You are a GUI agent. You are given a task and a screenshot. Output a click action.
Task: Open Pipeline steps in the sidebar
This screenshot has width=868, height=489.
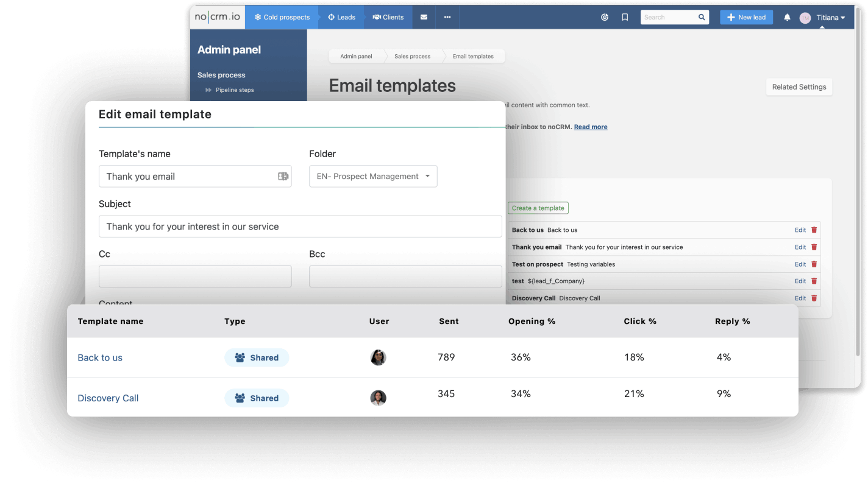coord(234,90)
